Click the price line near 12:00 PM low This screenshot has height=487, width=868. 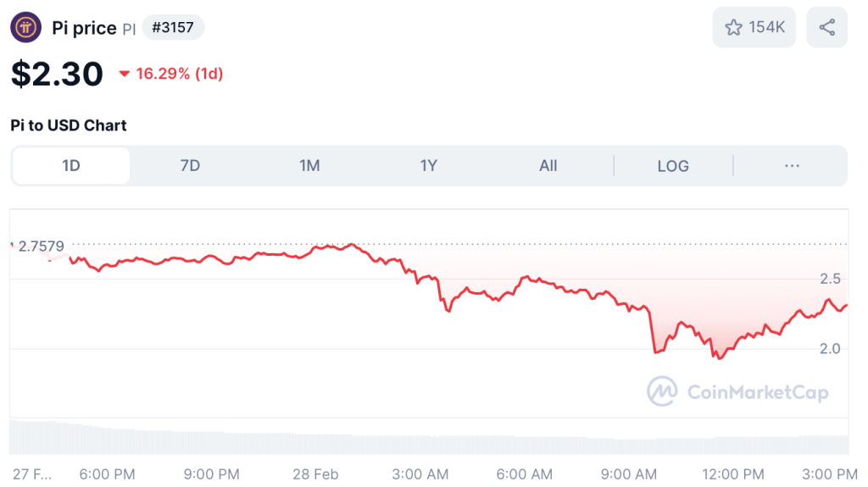(720, 357)
